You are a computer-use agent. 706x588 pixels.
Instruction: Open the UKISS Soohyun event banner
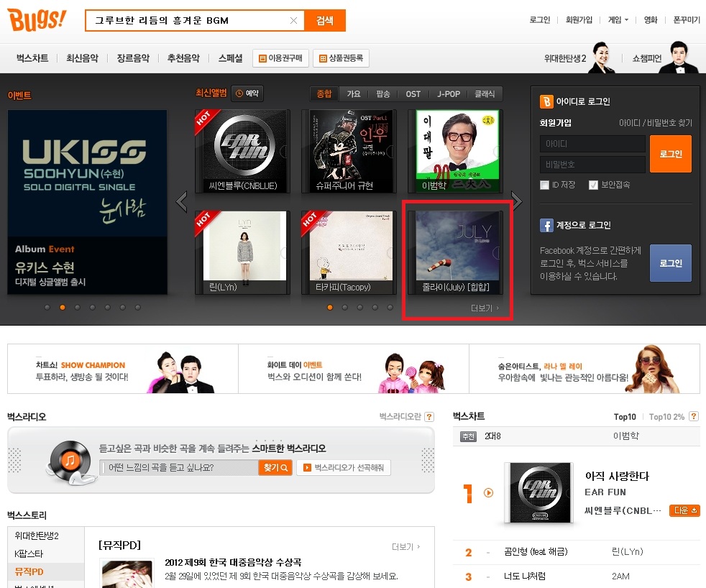point(87,202)
